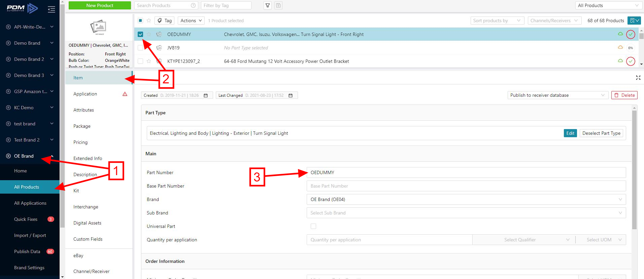
Task: Click the star icon in the list header
Action: tap(149, 21)
